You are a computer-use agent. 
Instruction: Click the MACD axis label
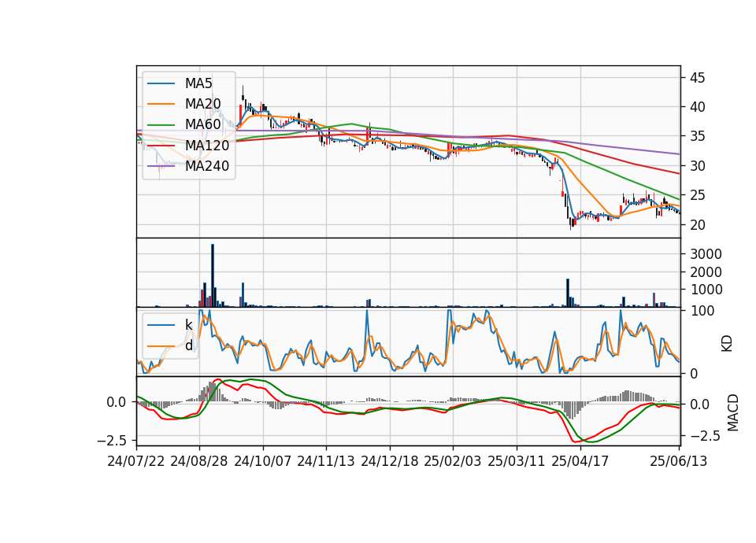(x=732, y=412)
